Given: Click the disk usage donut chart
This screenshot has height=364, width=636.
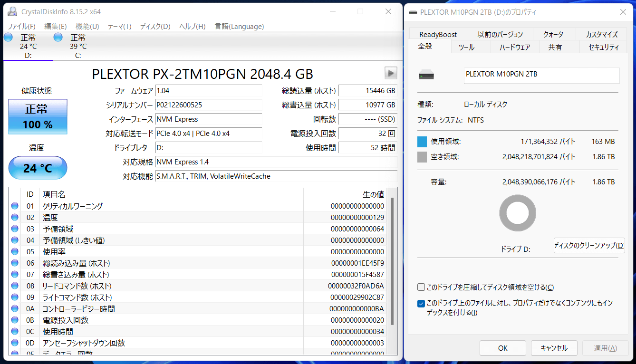Looking at the screenshot, I should click(518, 213).
